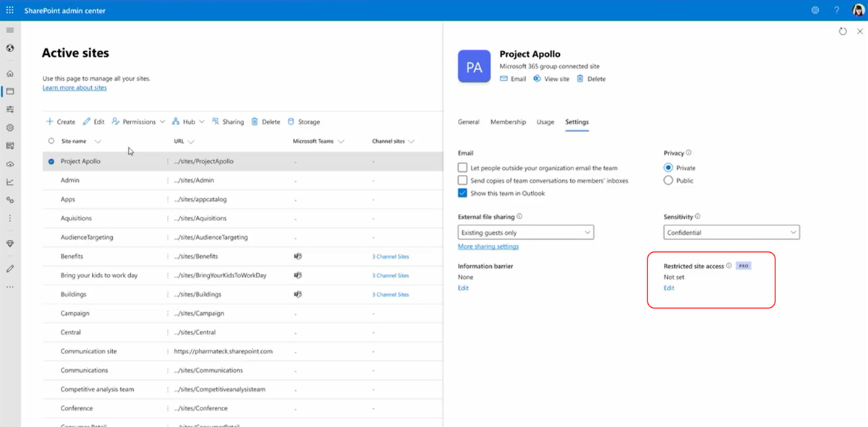Check Send copies of team conversations option

pyautogui.click(x=463, y=181)
